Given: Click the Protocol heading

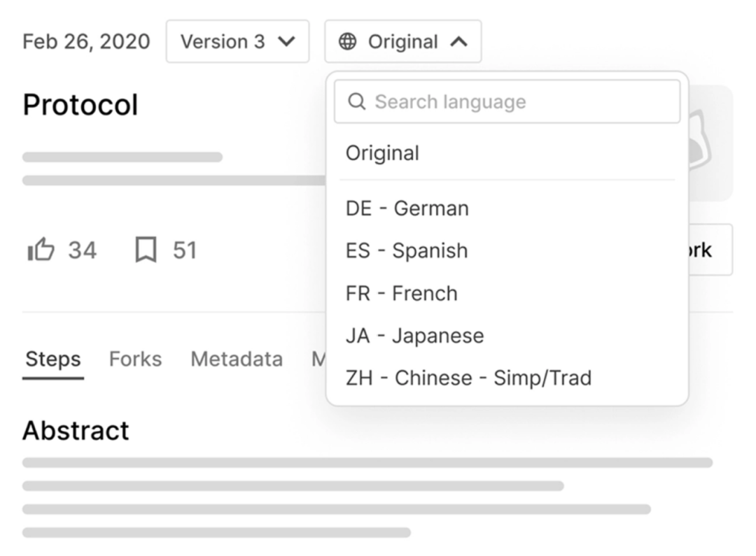Looking at the screenshot, I should (80, 104).
